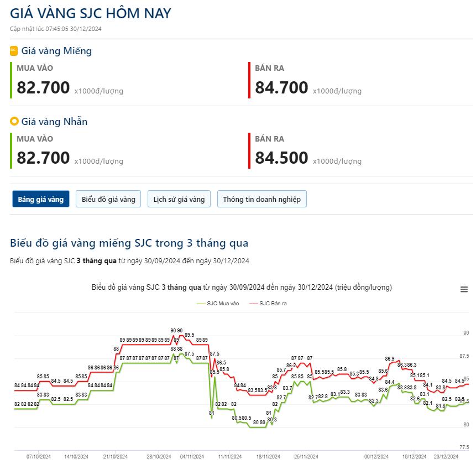Viewport: 476px width, 464px height.
Task: Click the 80.3 data label on the green line
Action: tap(272, 420)
